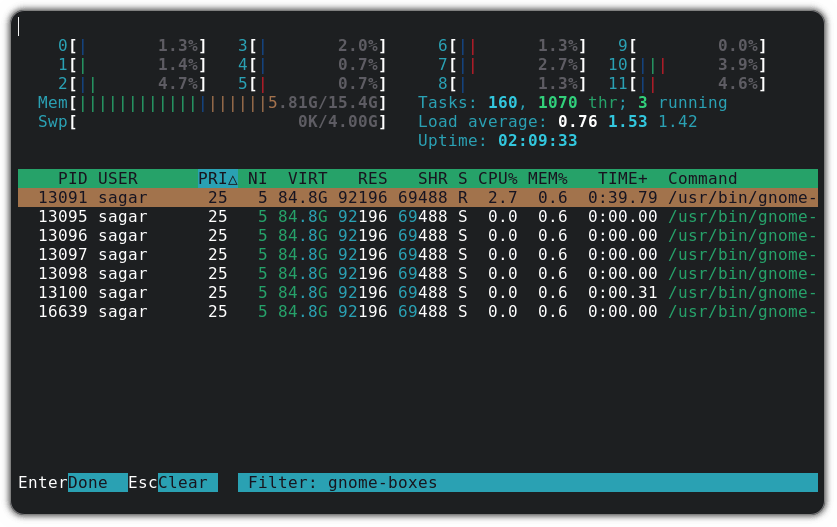Viewport: 837px width, 527px height.
Task: Click the Filter input field
Action: tap(527, 482)
